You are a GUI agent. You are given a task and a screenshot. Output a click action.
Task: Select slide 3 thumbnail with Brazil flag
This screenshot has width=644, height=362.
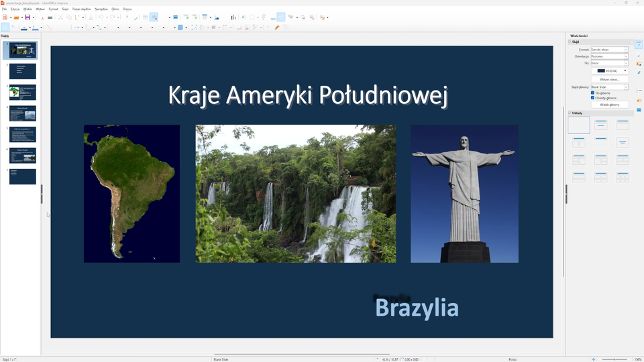[x=22, y=93]
